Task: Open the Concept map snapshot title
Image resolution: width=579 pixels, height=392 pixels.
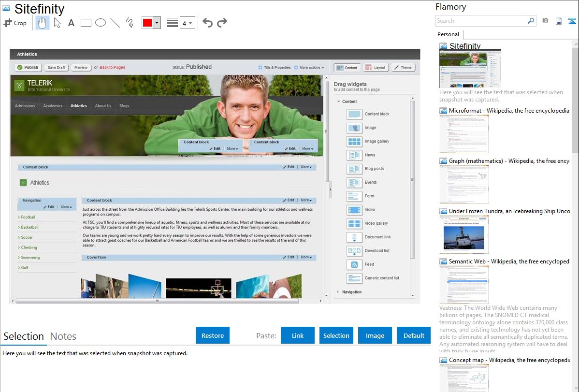Action: 509,360
